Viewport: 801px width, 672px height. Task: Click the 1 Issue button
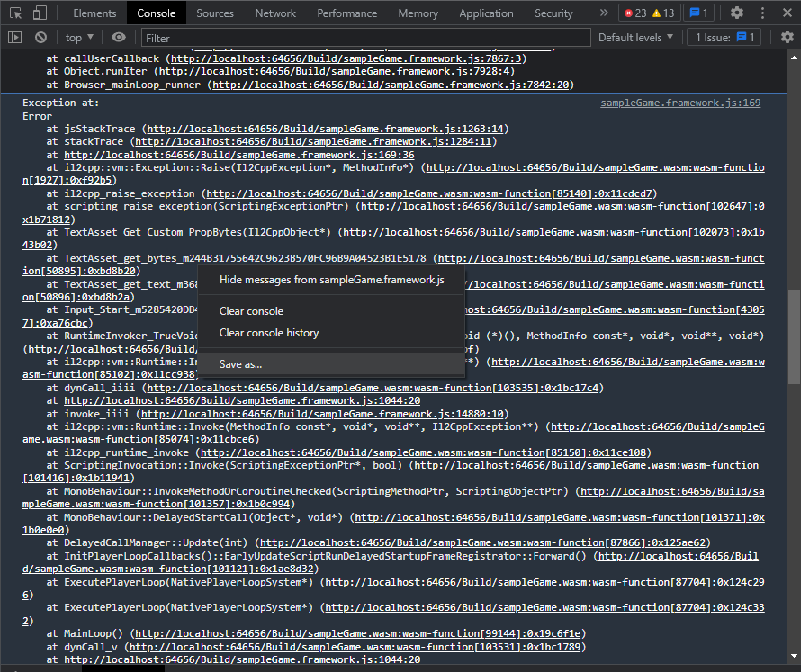(x=724, y=38)
